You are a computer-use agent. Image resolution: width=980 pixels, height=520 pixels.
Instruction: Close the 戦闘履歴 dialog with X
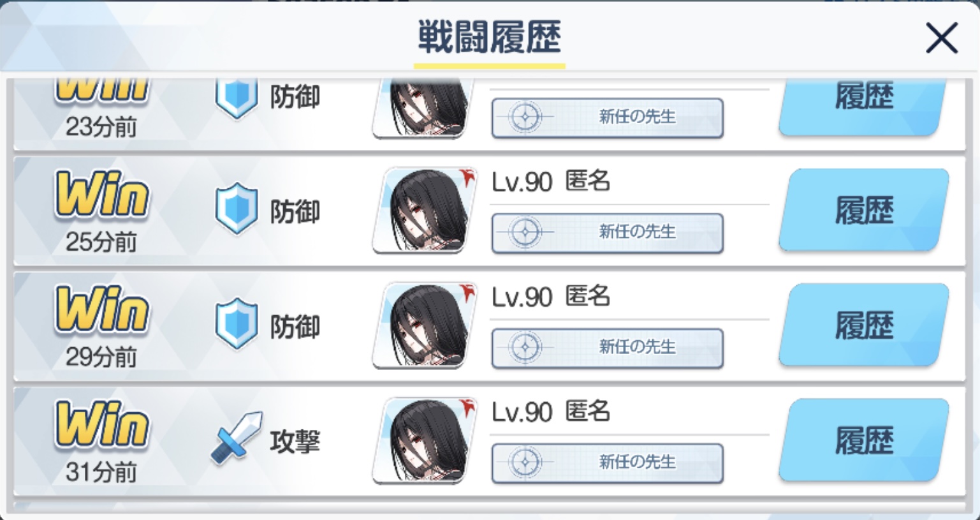942,38
